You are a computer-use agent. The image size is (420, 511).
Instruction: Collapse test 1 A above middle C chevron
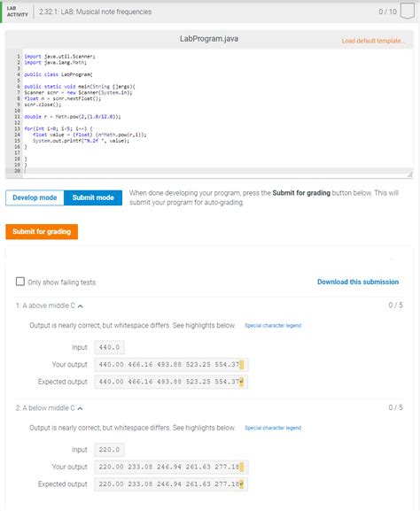pos(81,306)
